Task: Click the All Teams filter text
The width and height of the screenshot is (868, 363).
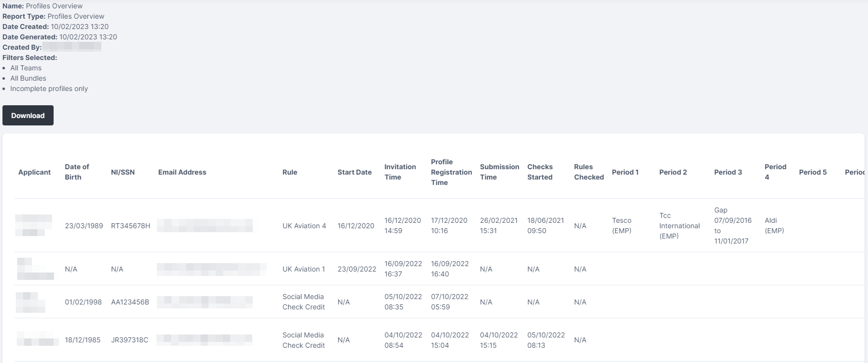Action: pyautogui.click(x=26, y=68)
